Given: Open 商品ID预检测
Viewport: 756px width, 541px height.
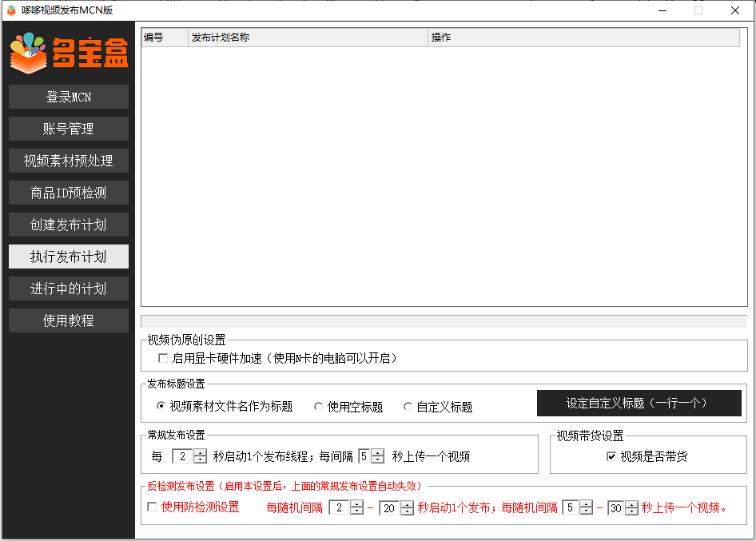Looking at the screenshot, I should point(69,193).
